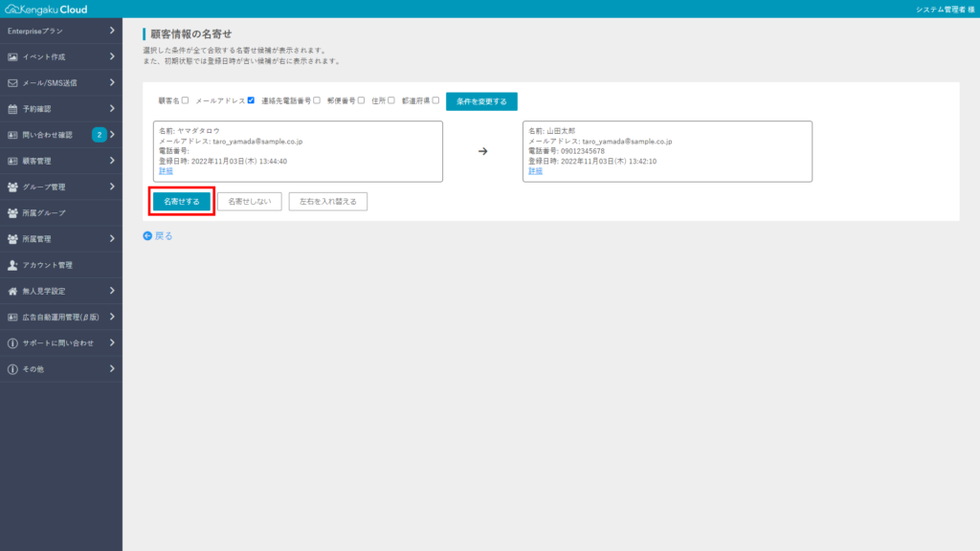Click the 左右を入れ替える button

328,202
